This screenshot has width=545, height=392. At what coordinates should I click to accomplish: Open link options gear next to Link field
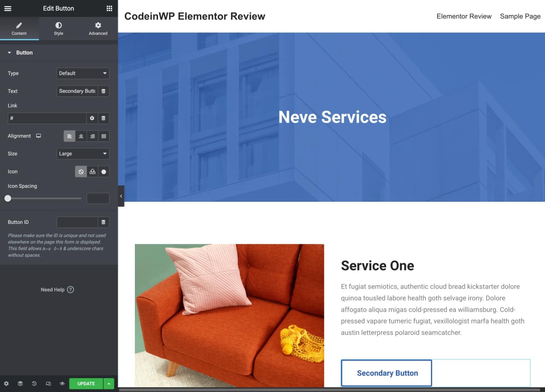[92, 118]
